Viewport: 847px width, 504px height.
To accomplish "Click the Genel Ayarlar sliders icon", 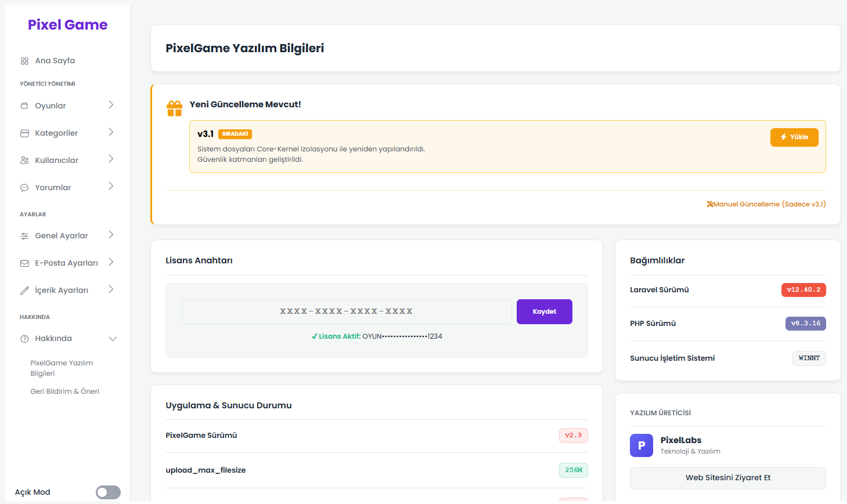I will (24, 236).
